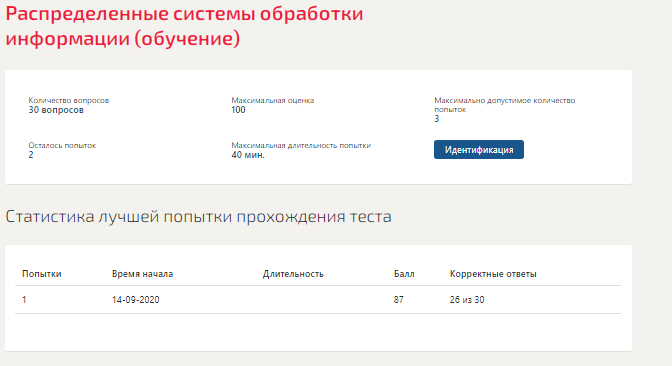Select the 30 вопросов value
The height and width of the screenshot is (366, 672).
click(x=56, y=110)
